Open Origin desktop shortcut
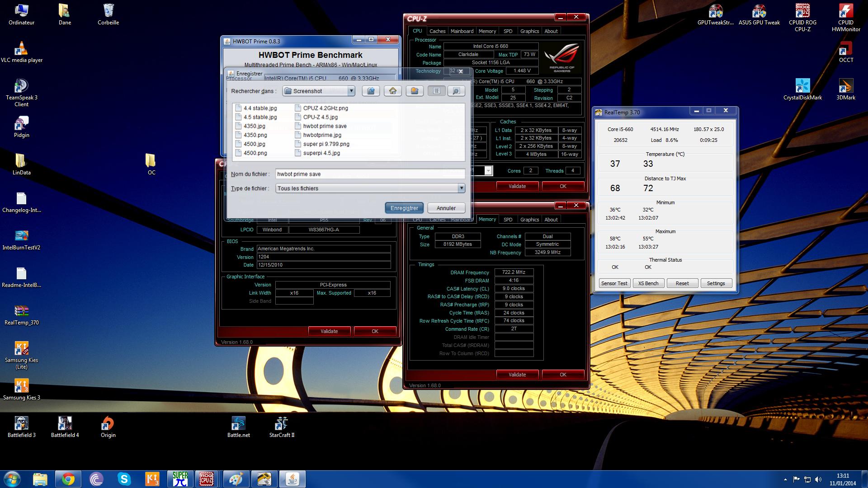This screenshot has width=868, height=488. (108, 427)
